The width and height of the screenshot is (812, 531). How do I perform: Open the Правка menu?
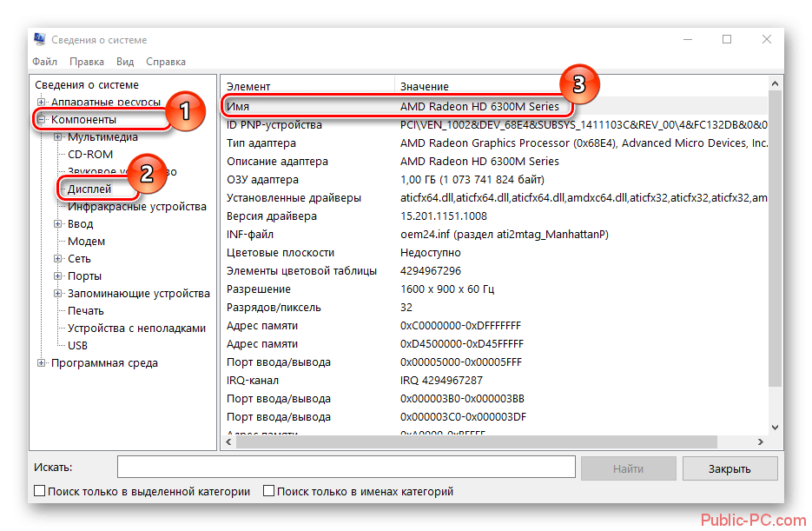87,62
